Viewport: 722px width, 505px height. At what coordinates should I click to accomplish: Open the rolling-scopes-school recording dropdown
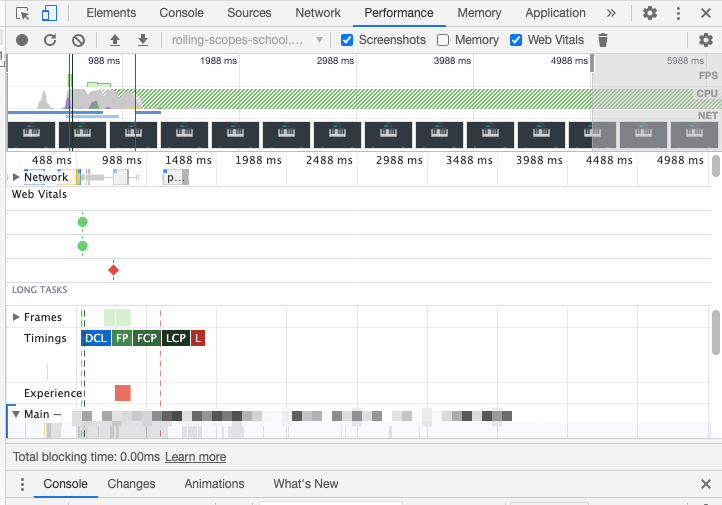pos(247,40)
